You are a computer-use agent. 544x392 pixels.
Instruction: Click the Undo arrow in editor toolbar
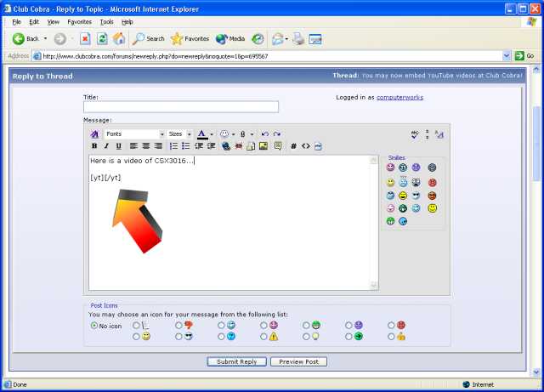pos(264,134)
